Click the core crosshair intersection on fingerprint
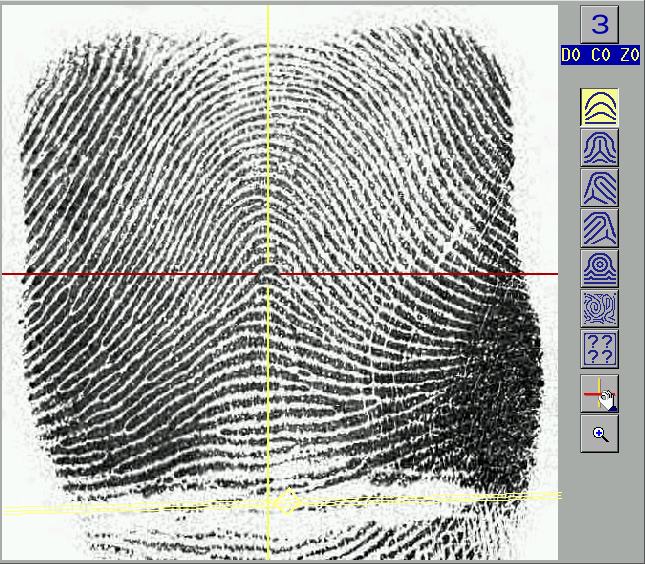Viewport: 646px width, 564px height. (268, 274)
